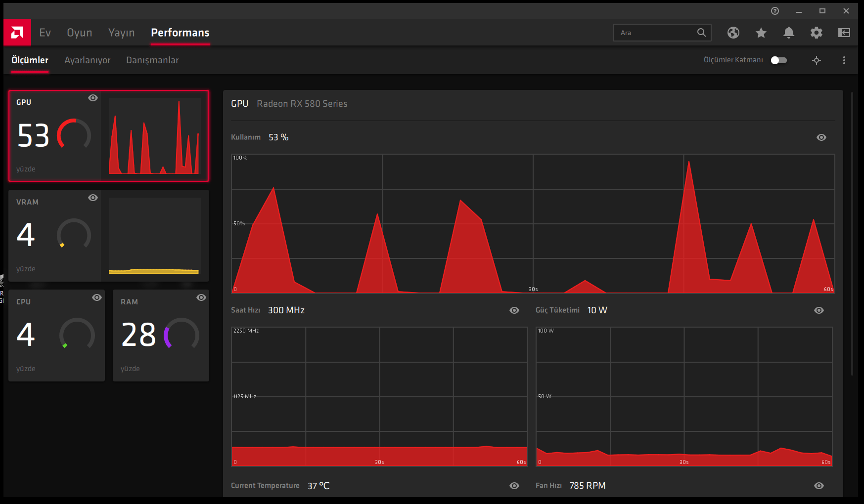864x504 pixels.
Task: Hide the Kullanım graph via eye icon
Action: click(821, 137)
